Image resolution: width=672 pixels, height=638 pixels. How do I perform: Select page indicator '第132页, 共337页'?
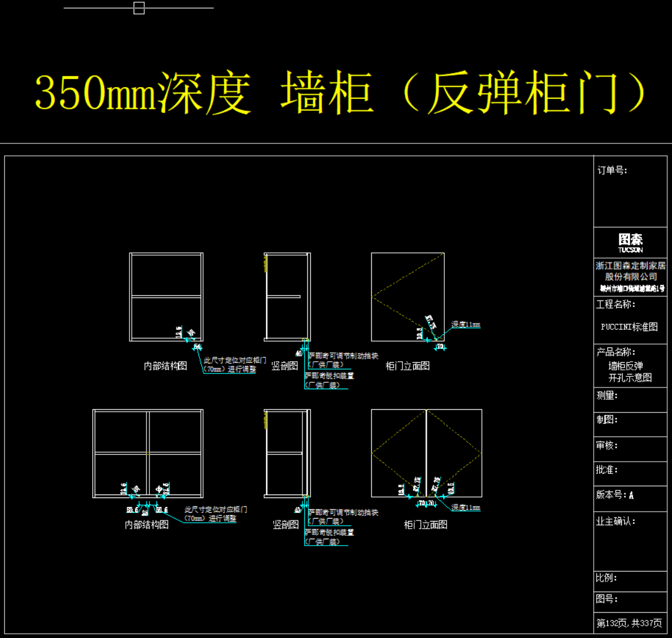[628, 623]
